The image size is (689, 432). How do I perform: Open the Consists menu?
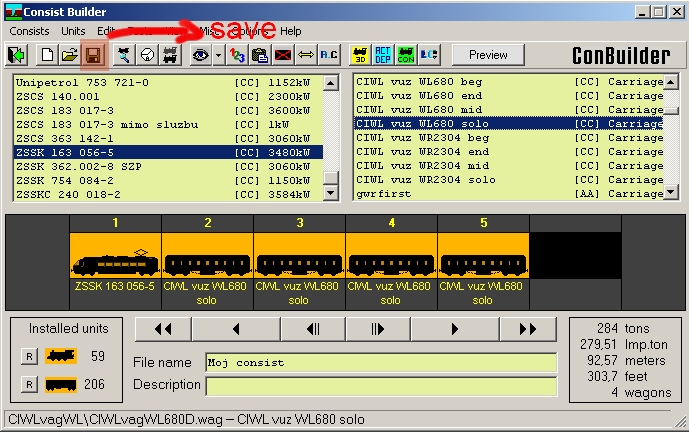tap(29, 32)
